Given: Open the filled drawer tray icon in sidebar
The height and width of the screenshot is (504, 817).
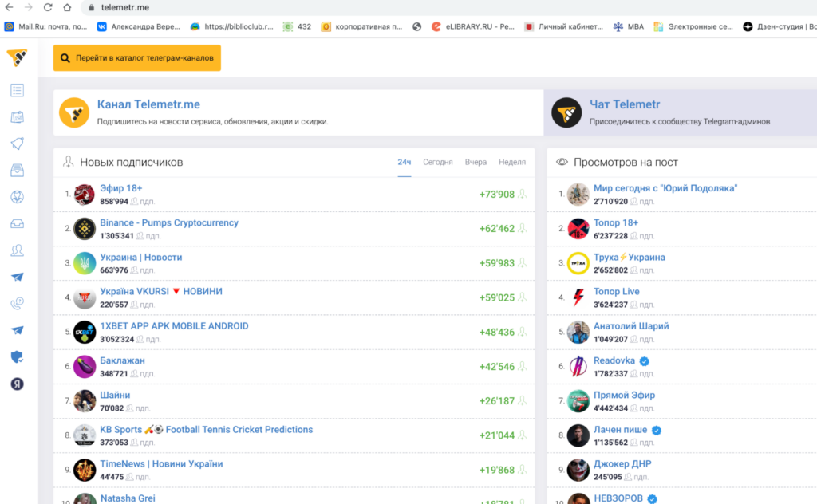Looking at the screenshot, I should click(x=18, y=170).
